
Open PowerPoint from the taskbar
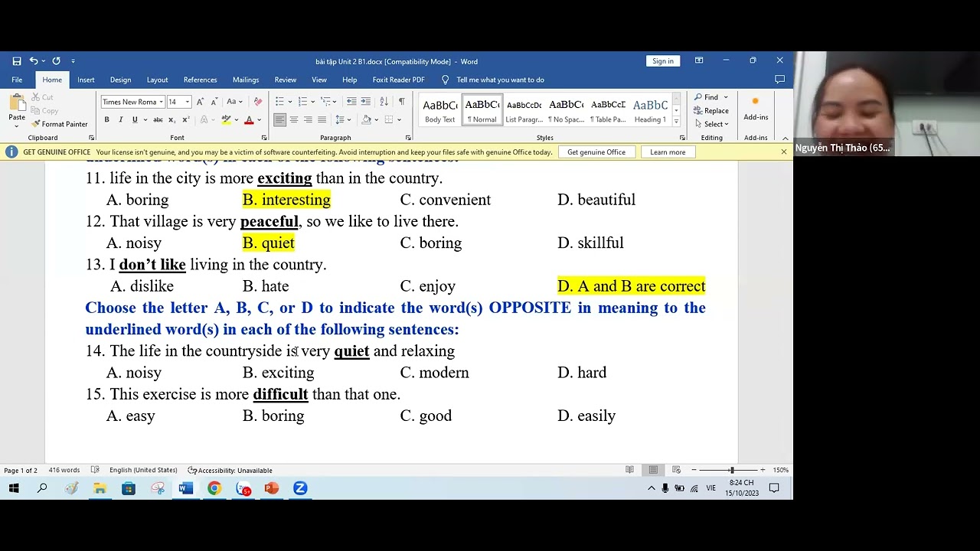271,488
